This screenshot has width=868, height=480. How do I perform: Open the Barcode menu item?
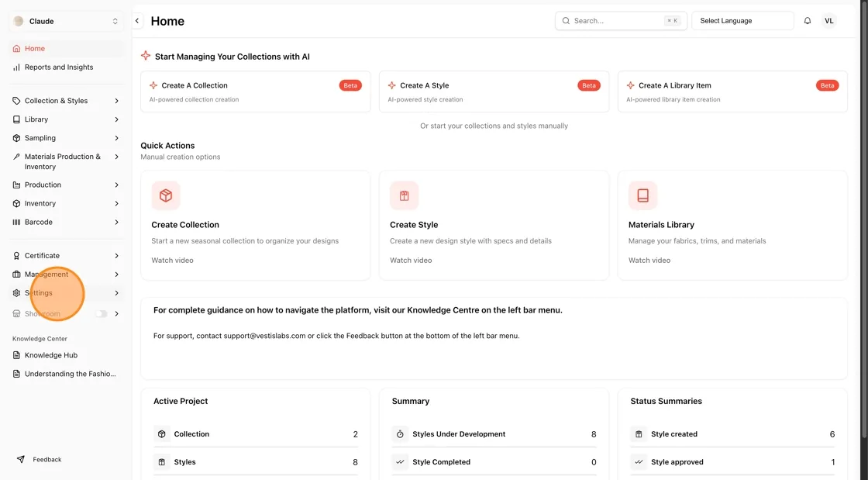(x=66, y=222)
